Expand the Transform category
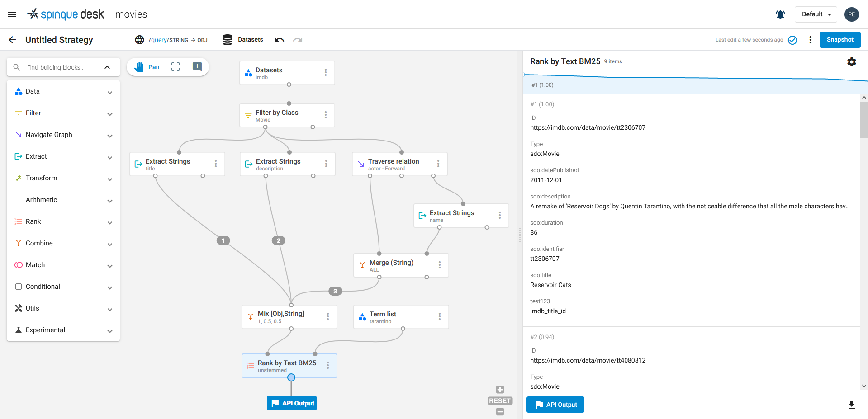 pos(63,178)
